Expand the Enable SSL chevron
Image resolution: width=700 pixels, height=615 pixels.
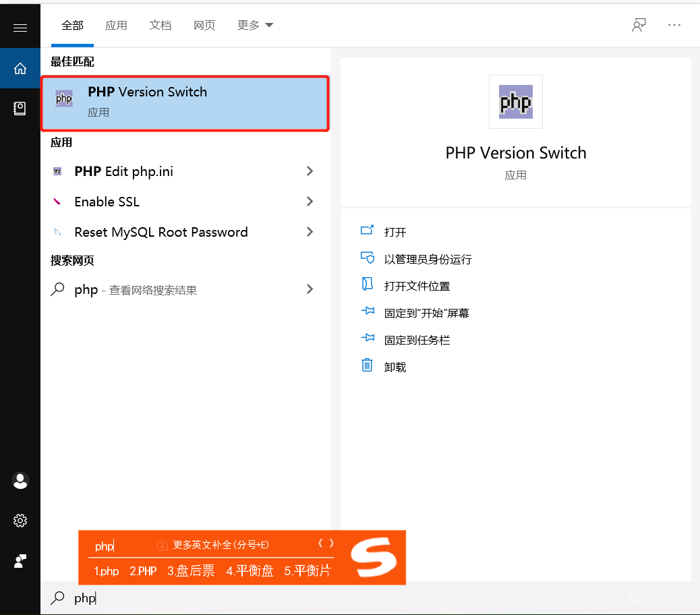tap(310, 201)
